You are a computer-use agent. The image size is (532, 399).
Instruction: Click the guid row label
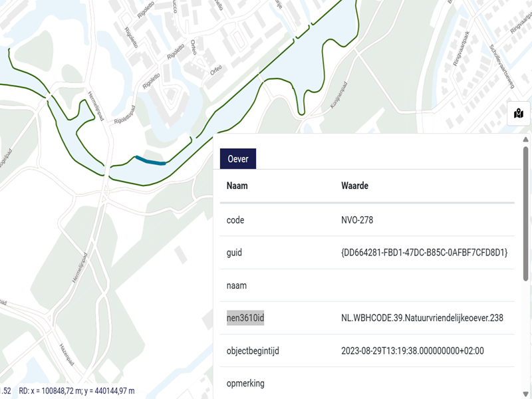[234, 253]
